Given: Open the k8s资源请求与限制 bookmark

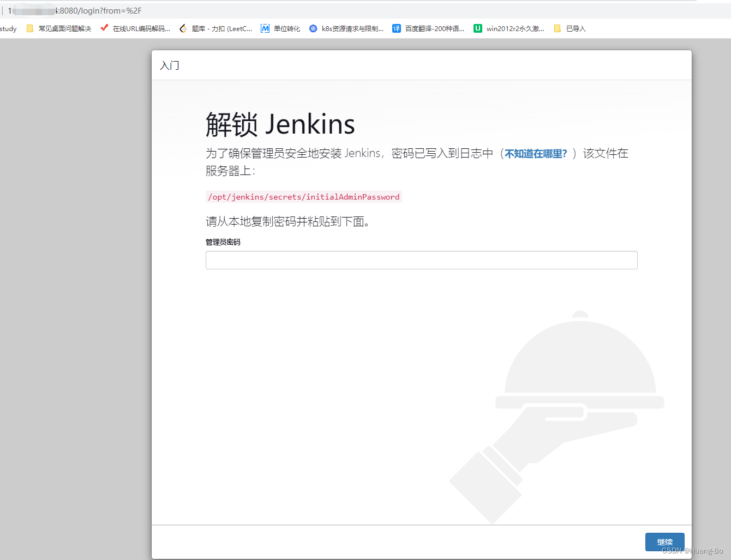Looking at the screenshot, I should click(346, 28).
